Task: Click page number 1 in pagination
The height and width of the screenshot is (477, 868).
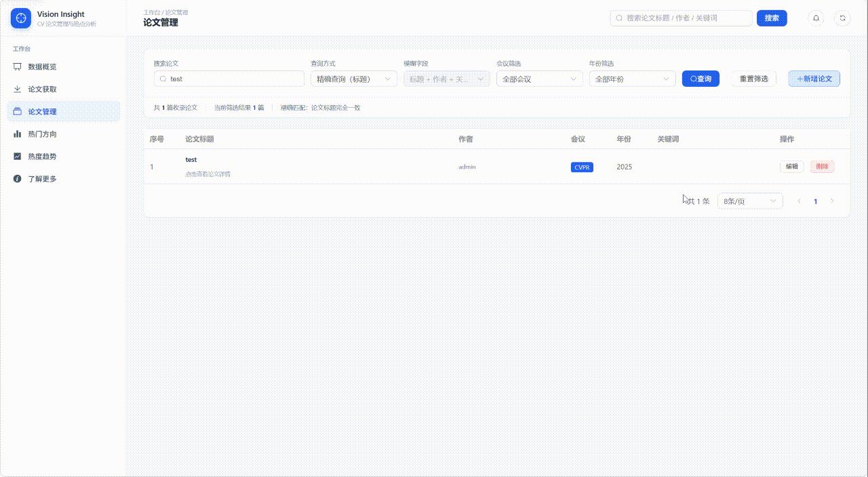Action: tap(816, 201)
